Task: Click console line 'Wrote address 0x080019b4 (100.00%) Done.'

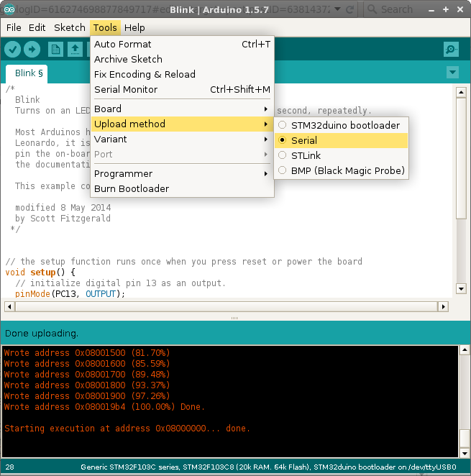Action: [x=104, y=407]
